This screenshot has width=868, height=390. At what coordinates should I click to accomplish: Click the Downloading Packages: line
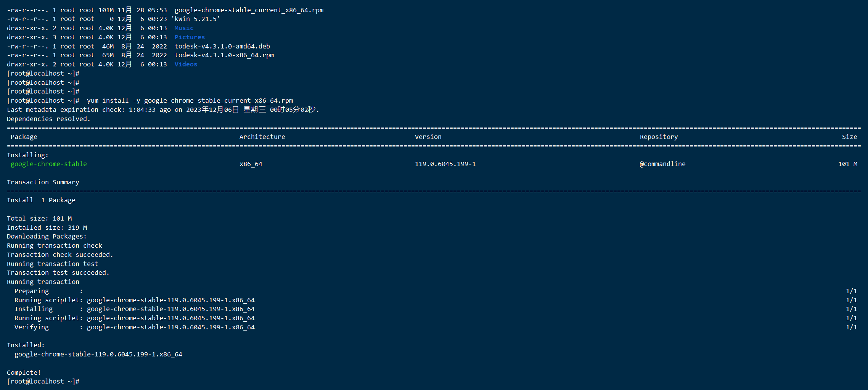click(47, 237)
